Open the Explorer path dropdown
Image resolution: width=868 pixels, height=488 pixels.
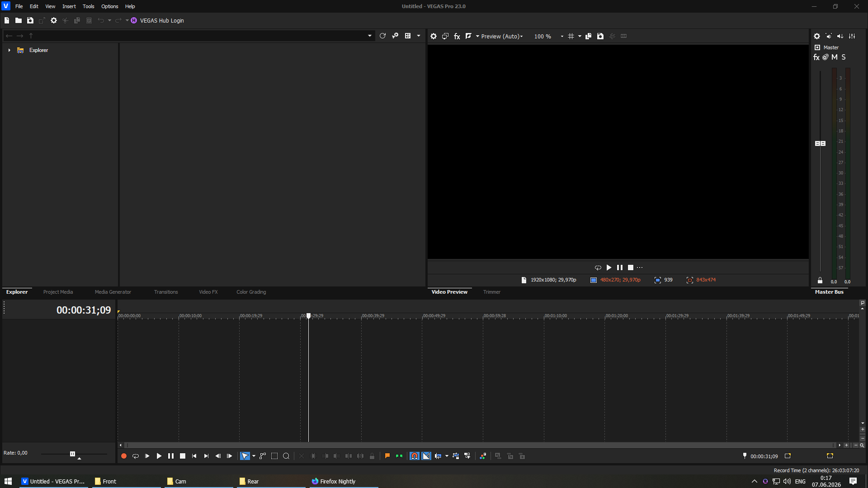click(370, 36)
